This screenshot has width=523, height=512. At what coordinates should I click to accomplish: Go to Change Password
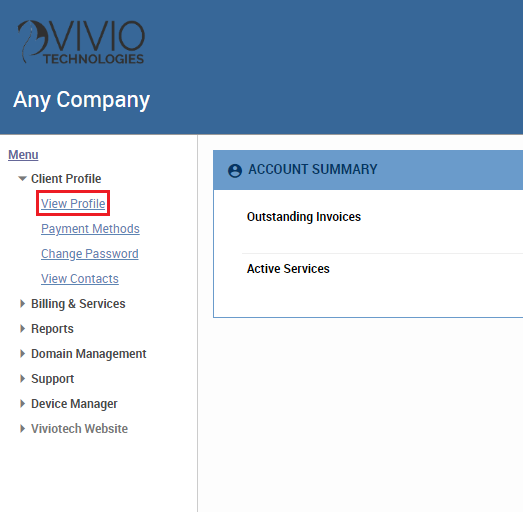pos(90,254)
